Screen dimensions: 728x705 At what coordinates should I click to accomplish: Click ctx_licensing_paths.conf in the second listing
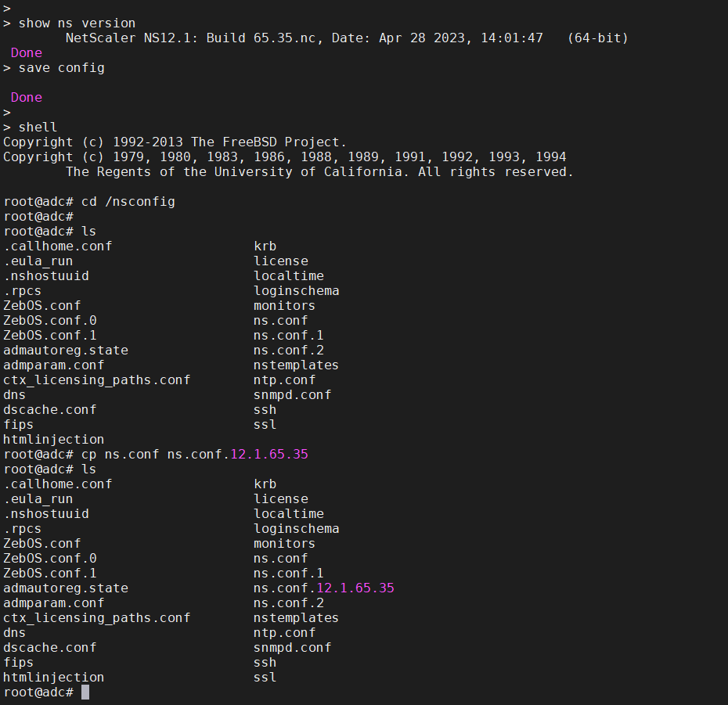96,617
